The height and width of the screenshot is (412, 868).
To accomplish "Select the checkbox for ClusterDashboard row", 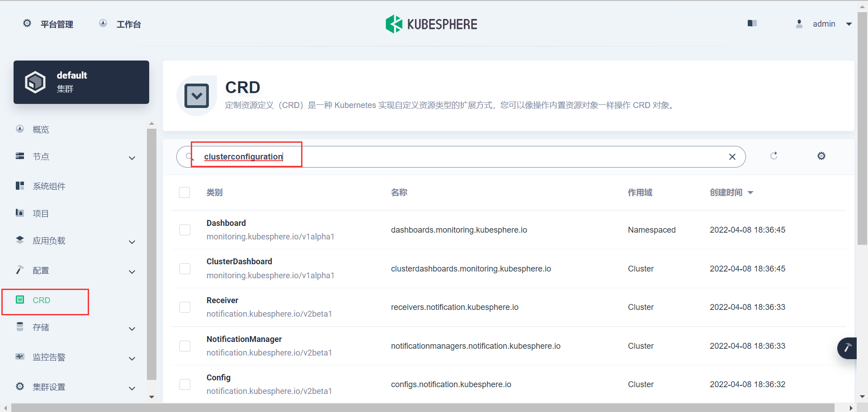I will pos(185,268).
